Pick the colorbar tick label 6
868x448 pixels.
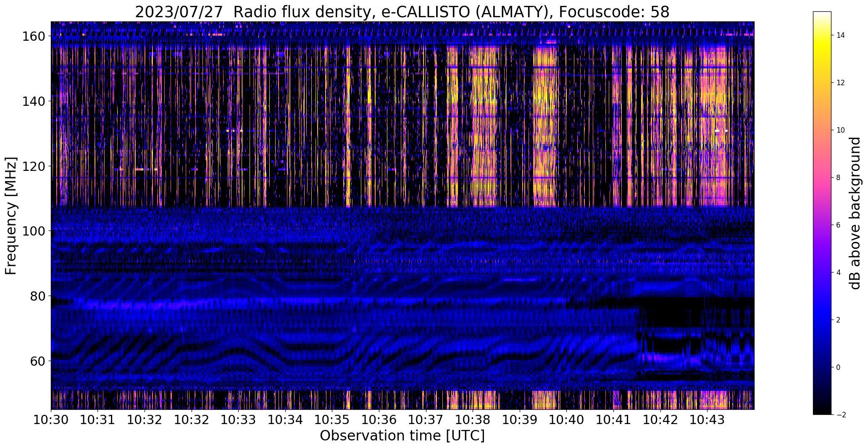click(x=839, y=225)
